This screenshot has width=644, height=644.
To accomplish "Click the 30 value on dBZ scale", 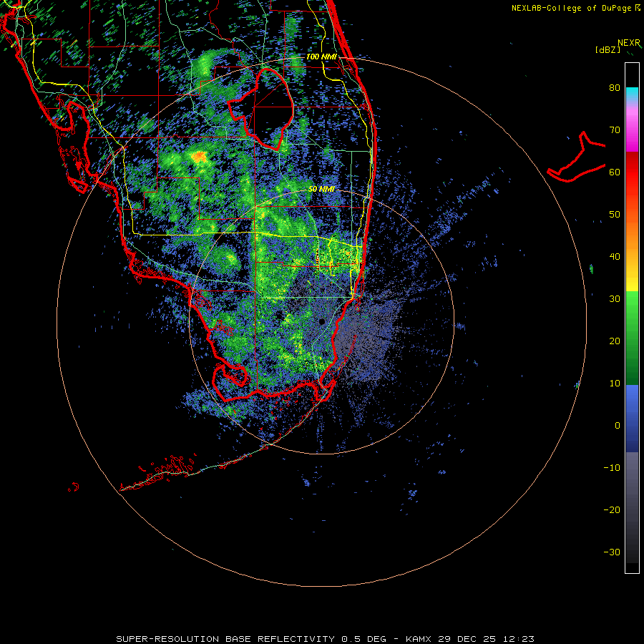I will 615,299.
